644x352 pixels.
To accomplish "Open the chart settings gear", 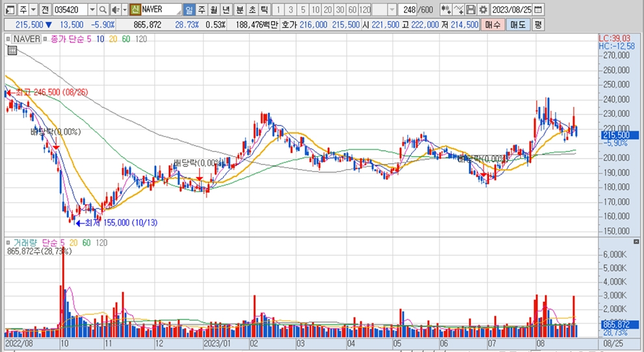I will coord(482,10).
